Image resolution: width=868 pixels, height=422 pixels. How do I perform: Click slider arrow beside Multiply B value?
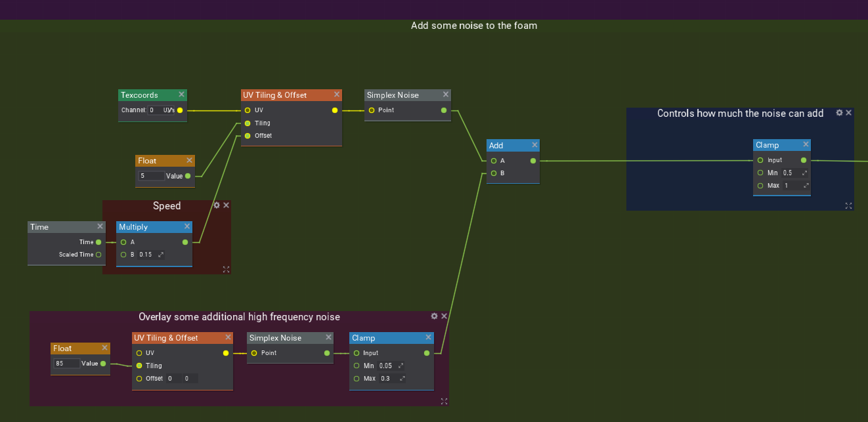161,255
